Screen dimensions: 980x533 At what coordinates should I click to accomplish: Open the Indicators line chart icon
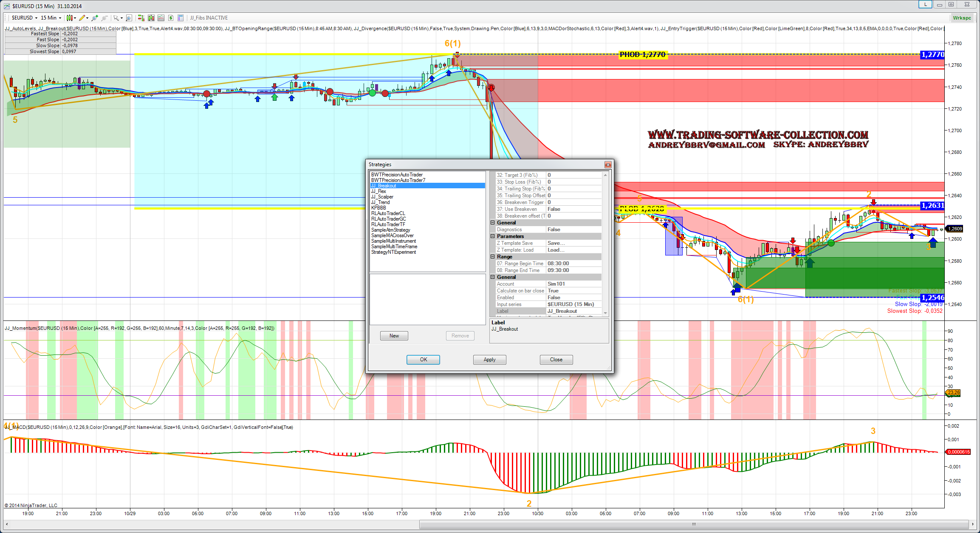point(161,18)
